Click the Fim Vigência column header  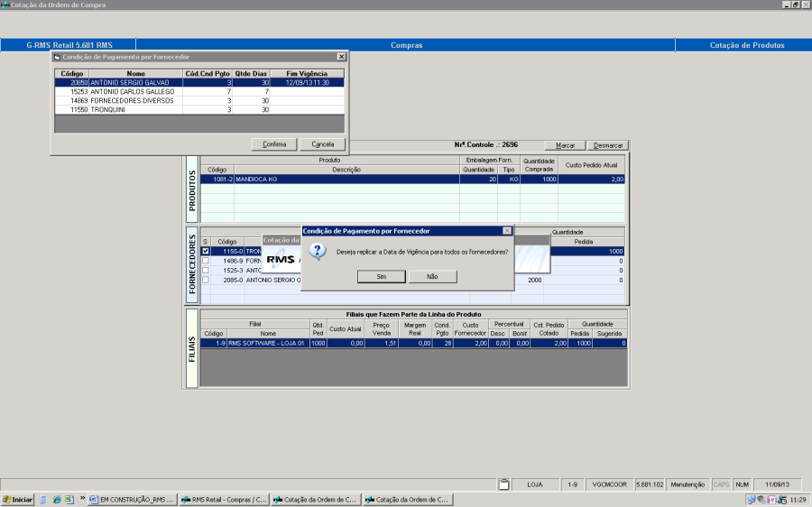click(307, 74)
